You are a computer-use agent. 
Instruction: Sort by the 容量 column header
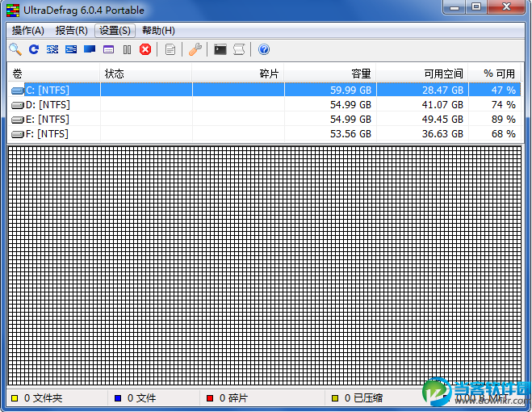[330, 73]
